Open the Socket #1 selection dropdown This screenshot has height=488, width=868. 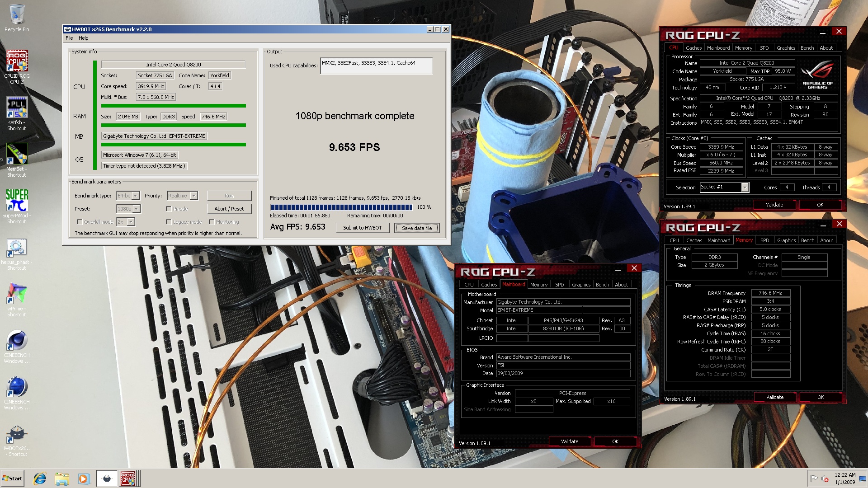coord(724,187)
